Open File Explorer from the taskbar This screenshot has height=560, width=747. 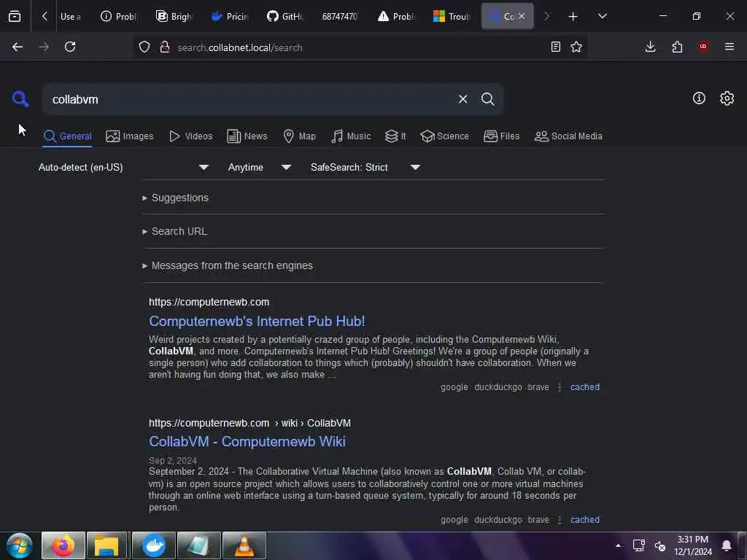click(x=107, y=545)
